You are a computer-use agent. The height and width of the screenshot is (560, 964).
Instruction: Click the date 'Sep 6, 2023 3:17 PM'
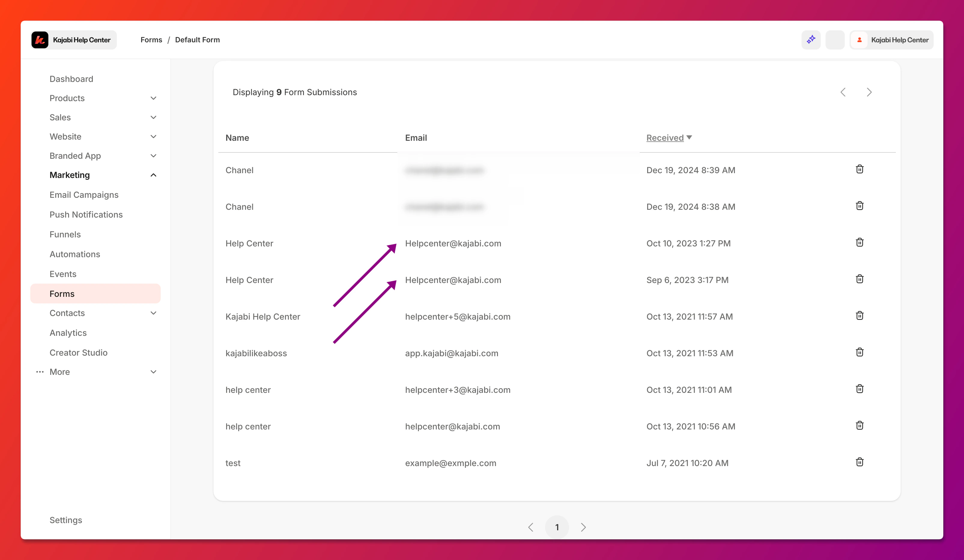click(687, 280)
